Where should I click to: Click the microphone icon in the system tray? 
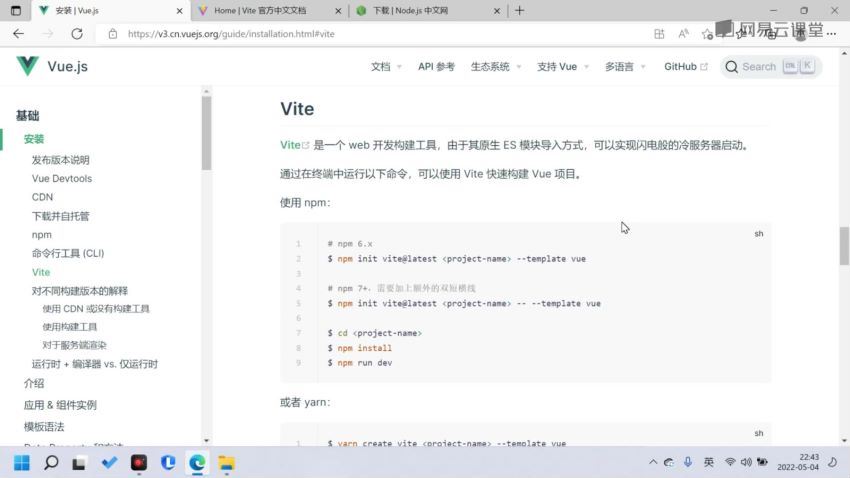[687, 462]
